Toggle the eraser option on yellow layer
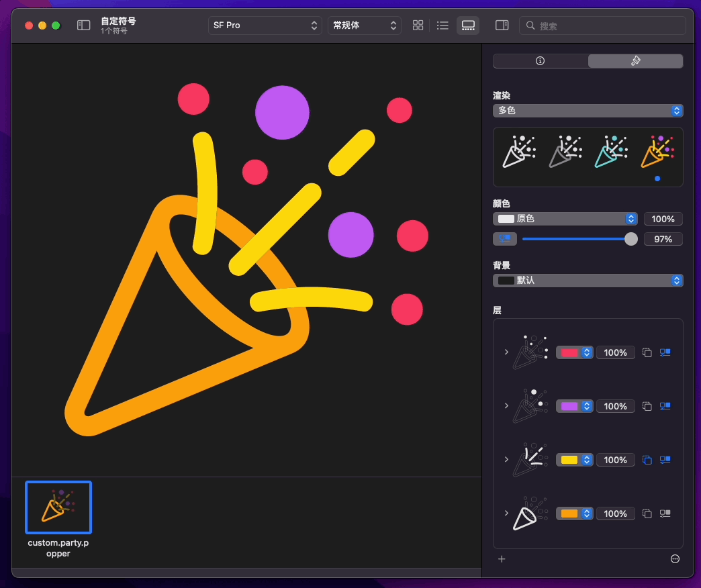The image size is (701, 588). point(647,460)
